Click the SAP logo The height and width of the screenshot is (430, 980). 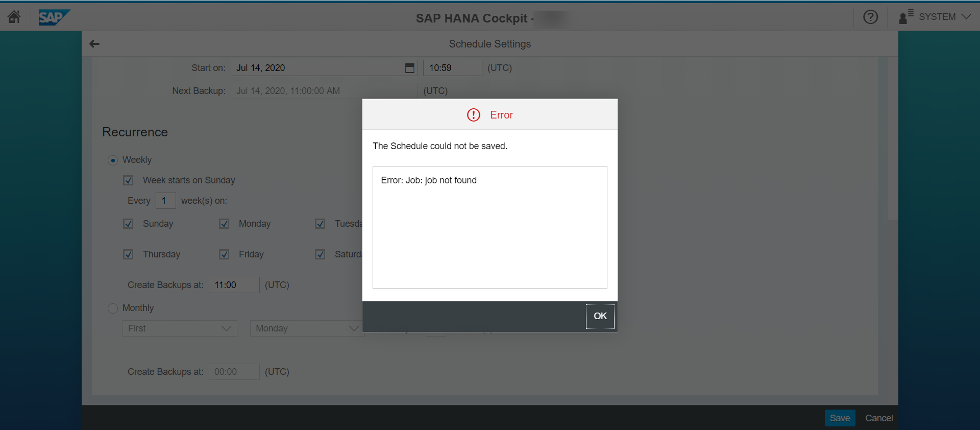[x=54, y=17]
